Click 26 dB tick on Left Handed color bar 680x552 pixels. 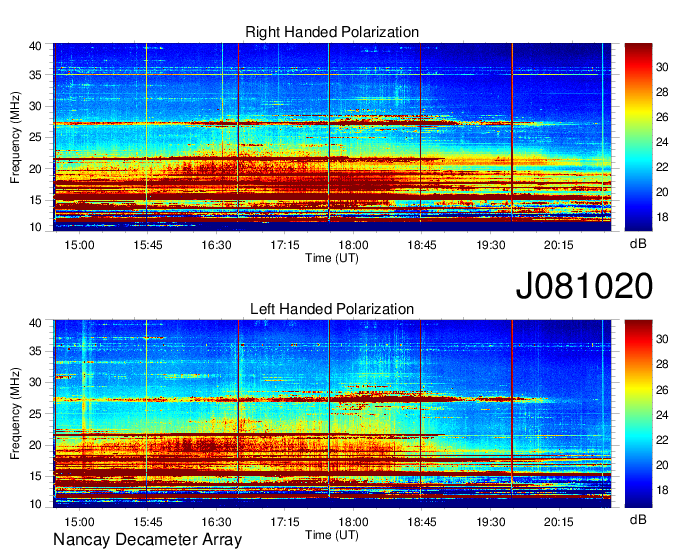pyautogui.click(x=662, y=390)
